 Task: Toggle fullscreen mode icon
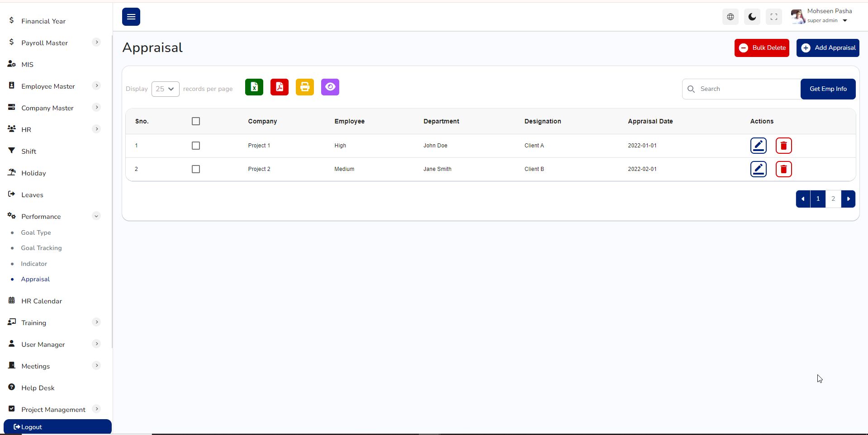point(774,17)
